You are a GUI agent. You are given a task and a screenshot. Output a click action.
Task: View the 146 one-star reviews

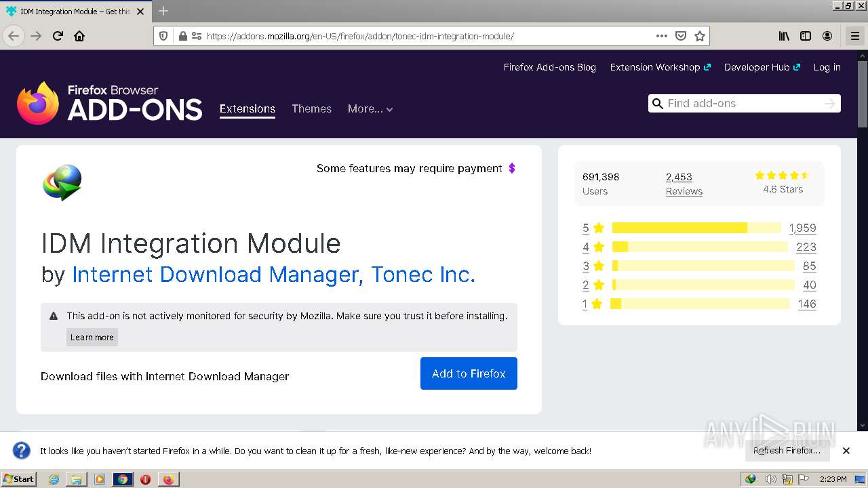pos(807,304)
